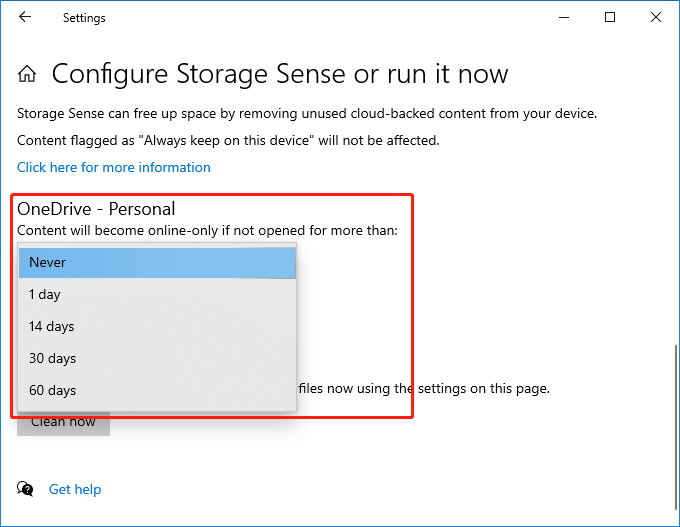Click the Configure Storage Sense page heading
Screen dimensions: 680x527
click(280, 74)
